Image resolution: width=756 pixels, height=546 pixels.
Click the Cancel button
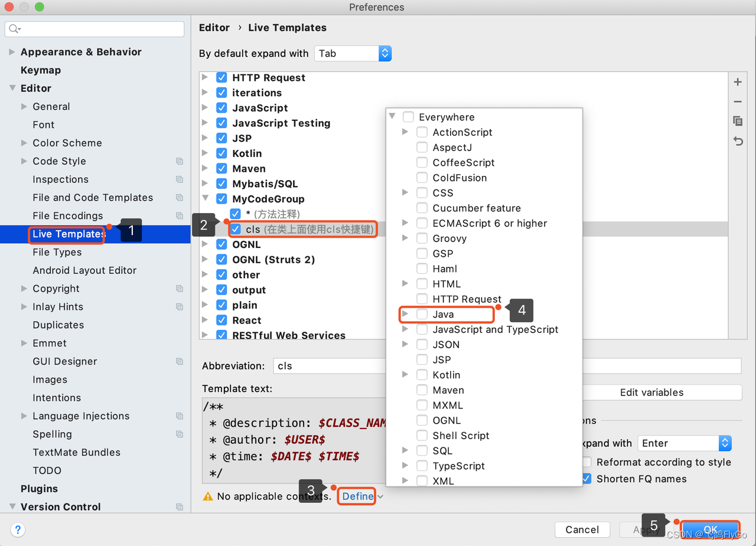(x=582, y=529)
